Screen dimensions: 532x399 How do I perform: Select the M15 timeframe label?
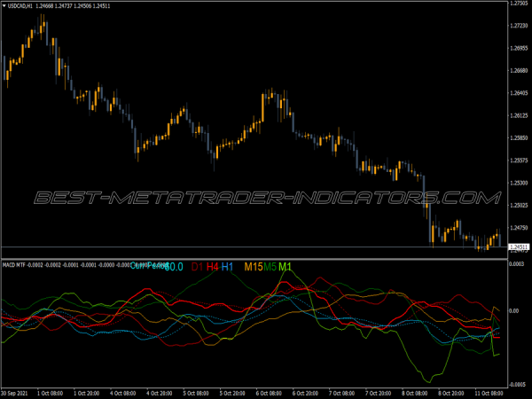254,267
